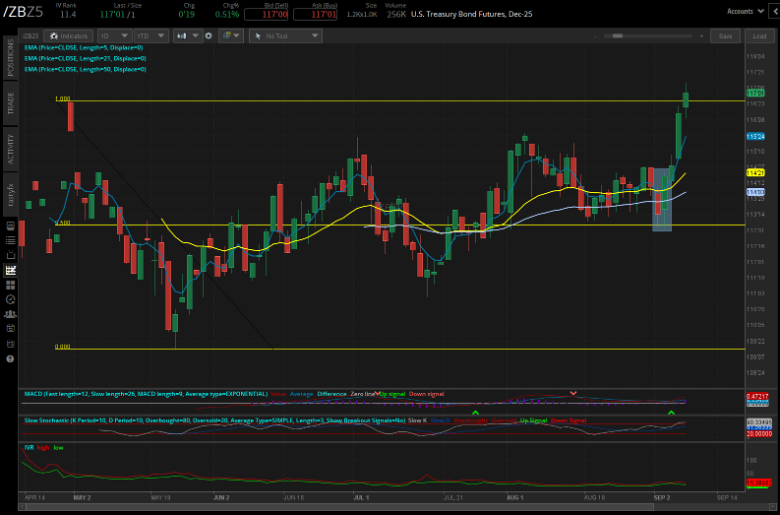Select the active chart view sidebar icon
The width and height of the screenshot is (780, 515).
coord(10,270)
